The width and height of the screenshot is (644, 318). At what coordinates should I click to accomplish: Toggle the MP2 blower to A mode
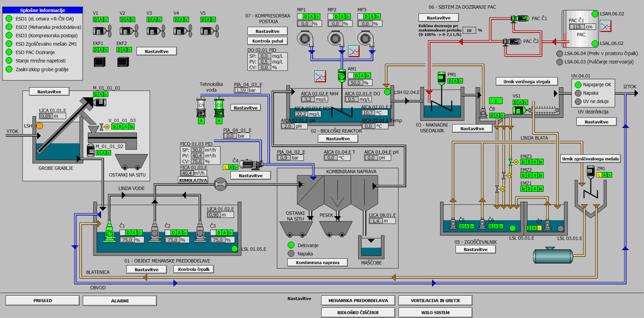pyautogui.click(x=342, y=16)
